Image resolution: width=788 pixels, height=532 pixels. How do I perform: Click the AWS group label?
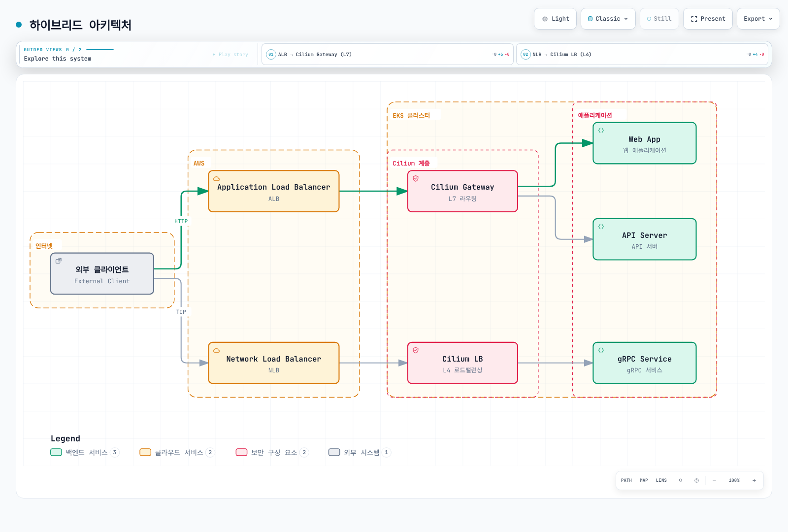pos(199,164)
